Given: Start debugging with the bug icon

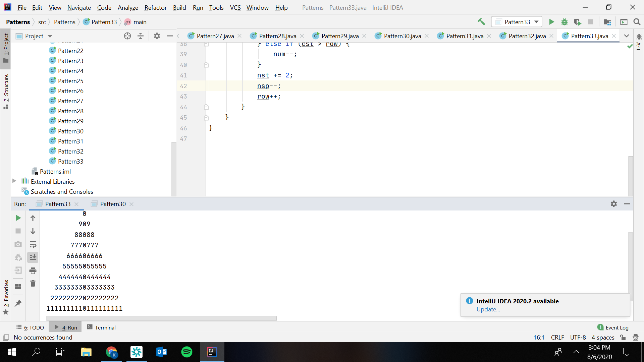Looking at the screenshot, I should point(565,22).
